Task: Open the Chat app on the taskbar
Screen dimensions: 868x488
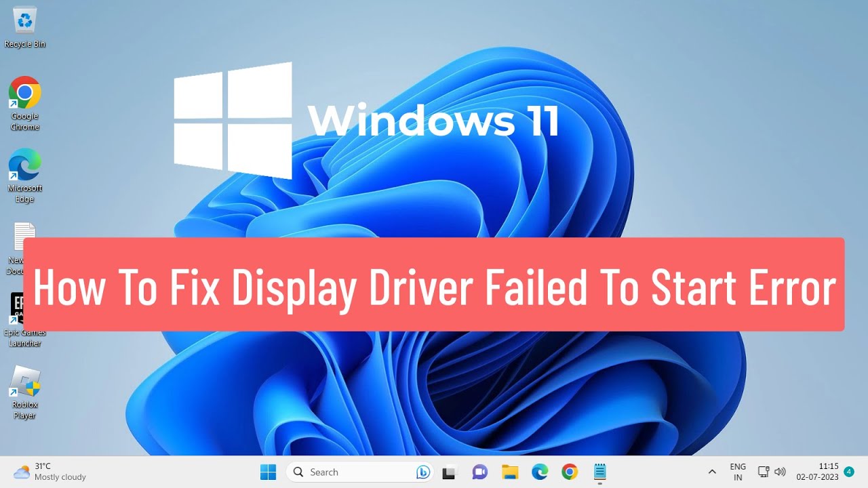Action: click(x=479, y=472)
